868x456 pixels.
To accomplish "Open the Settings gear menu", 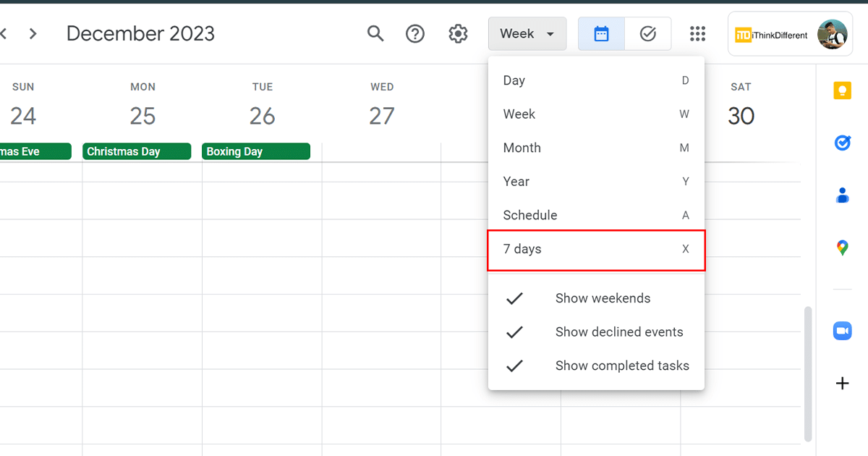I will tap(458, 33).
